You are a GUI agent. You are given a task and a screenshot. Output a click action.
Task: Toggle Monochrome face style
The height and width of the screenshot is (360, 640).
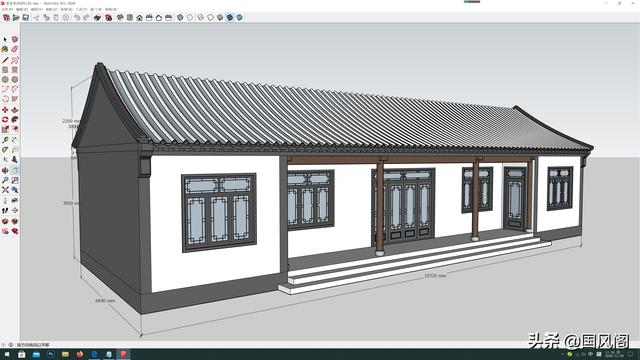click(x=240, y=18)
